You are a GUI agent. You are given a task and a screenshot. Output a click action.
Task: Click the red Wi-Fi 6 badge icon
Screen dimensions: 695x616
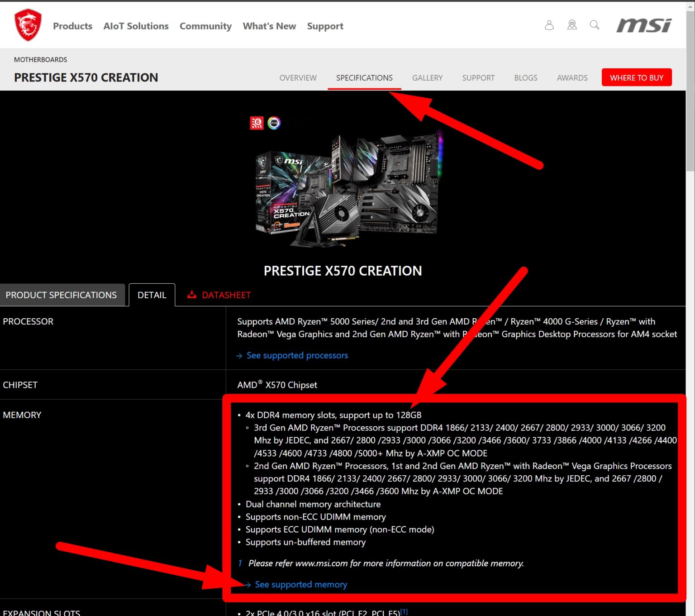pos(257,123)
